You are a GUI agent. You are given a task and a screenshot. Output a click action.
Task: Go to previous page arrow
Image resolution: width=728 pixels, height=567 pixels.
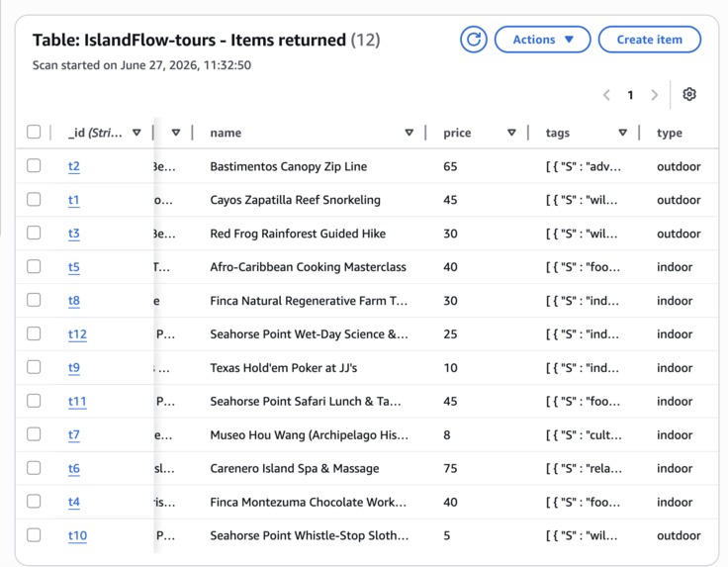coord(606,95)
